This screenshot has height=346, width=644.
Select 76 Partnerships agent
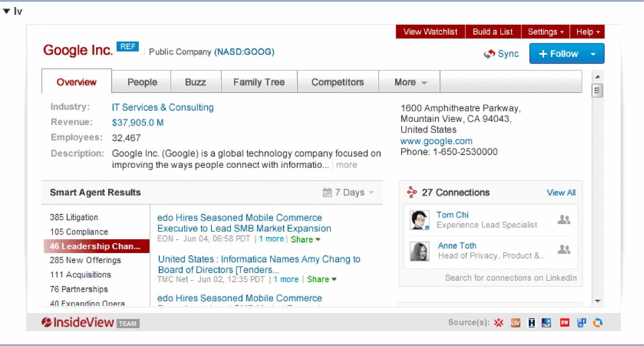[79, 289]
